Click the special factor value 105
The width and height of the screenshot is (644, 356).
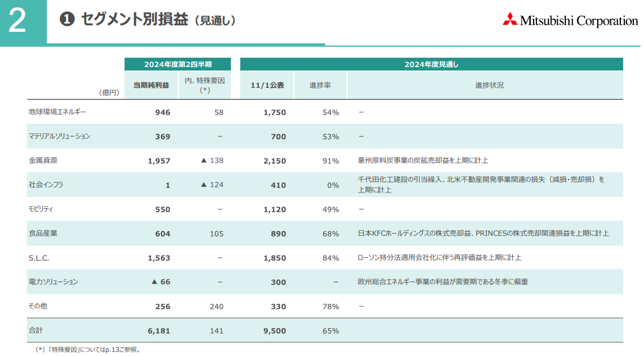click(216, 234)
